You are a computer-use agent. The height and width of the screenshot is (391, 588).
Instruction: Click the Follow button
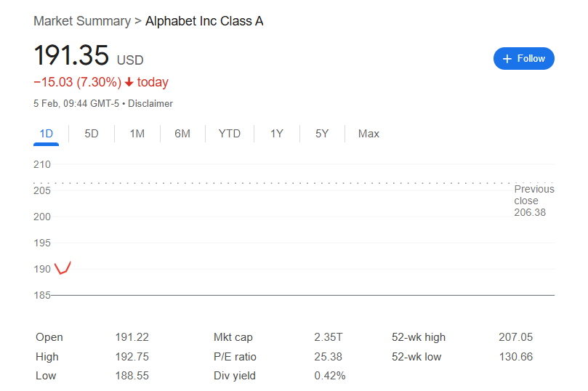tap(523, 59)
